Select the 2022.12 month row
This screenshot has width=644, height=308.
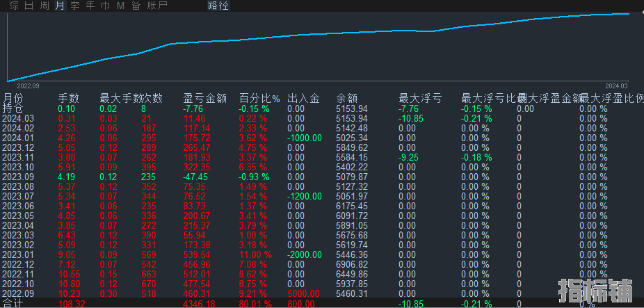point(19,264)
